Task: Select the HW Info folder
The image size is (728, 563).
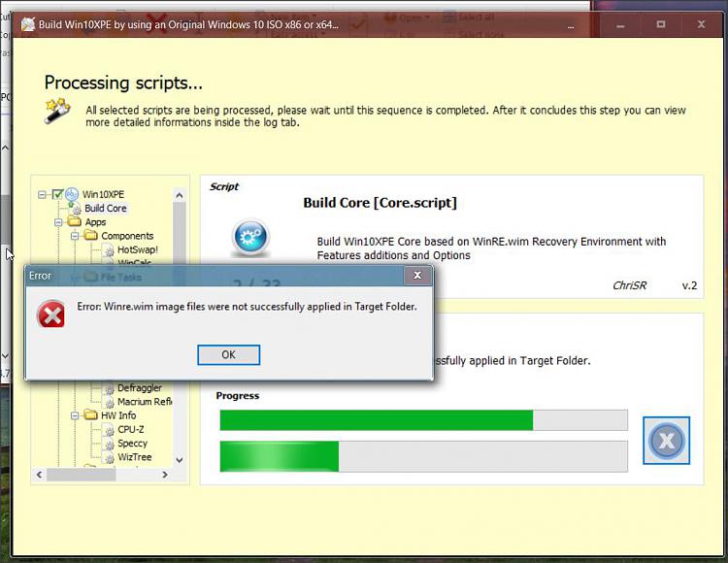Action: point(118,415)
